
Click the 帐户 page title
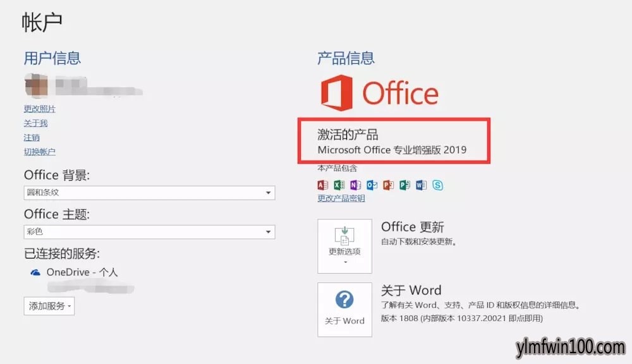[x=42, y=22]
